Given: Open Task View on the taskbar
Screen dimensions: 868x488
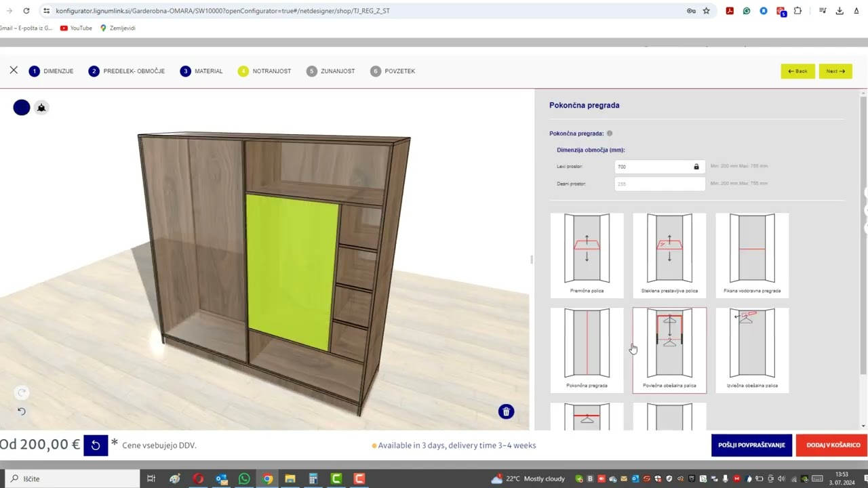Looking at the screenshot, I should 151,479.
